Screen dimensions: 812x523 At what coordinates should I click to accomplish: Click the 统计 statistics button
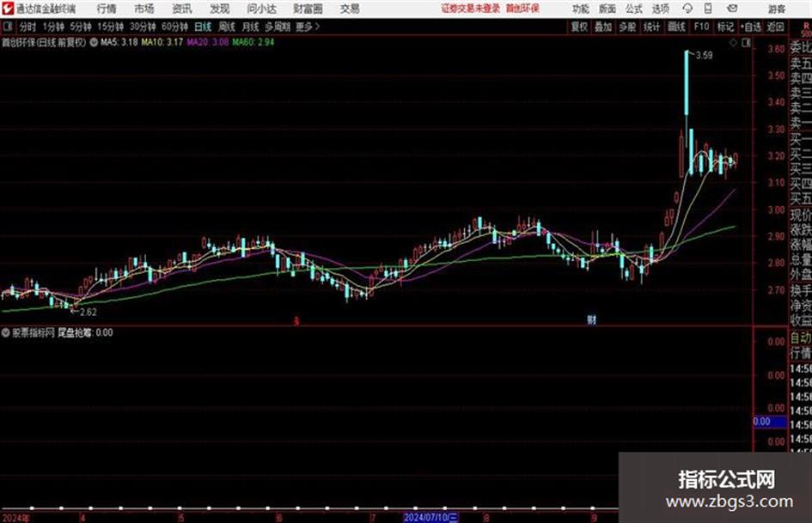coord(651,27)
